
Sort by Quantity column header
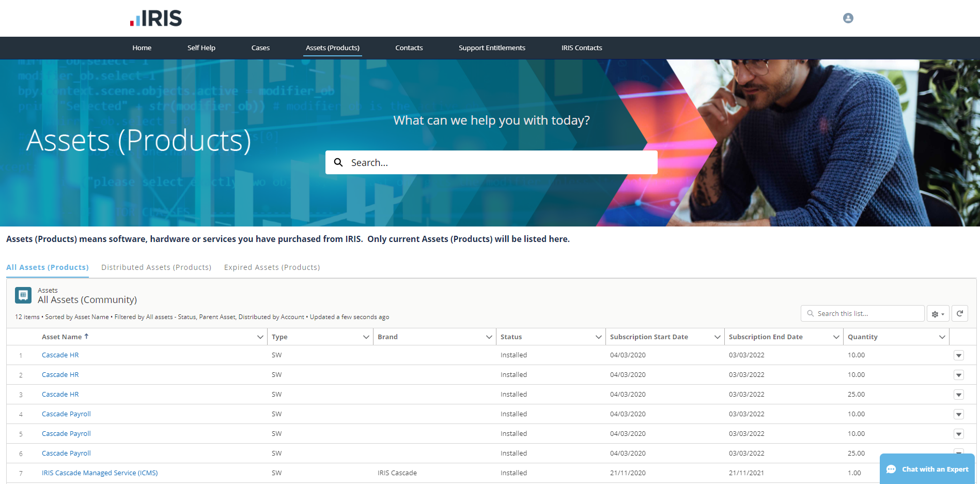862,337
